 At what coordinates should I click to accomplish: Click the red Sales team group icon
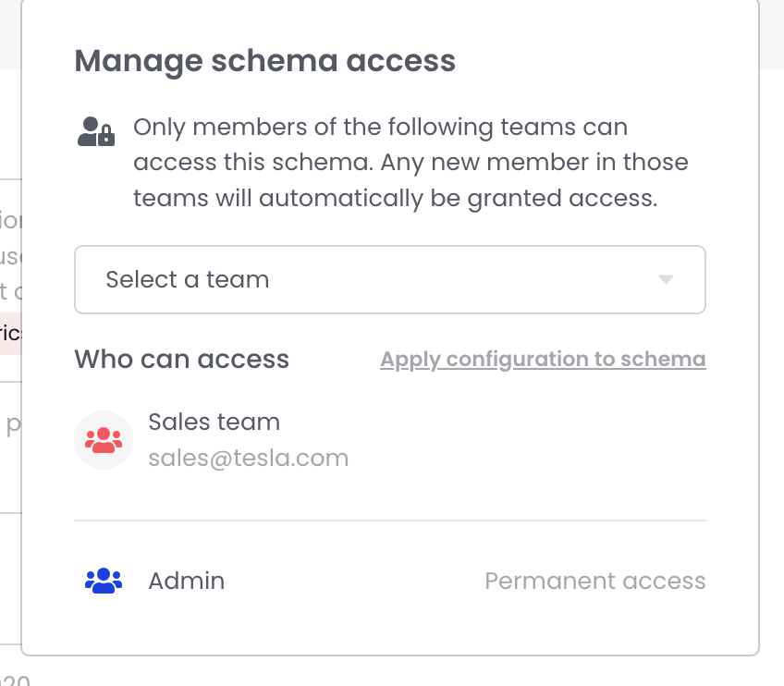coord(104,440)
